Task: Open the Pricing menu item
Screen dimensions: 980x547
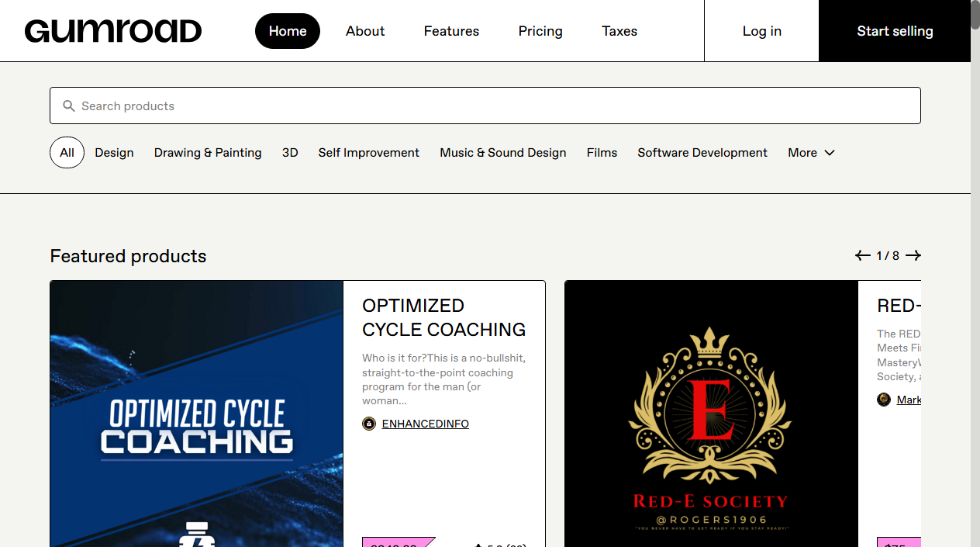Action: (x=540, y=31)
